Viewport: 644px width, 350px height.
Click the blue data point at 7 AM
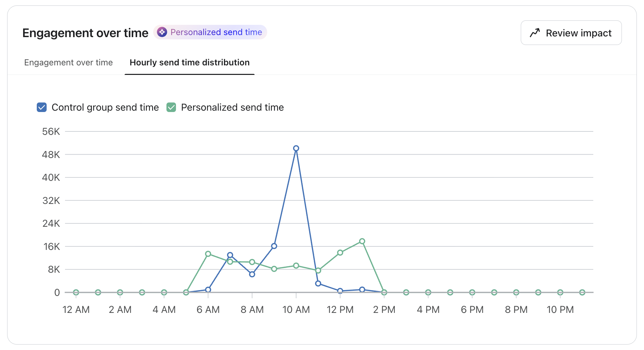[230, 255]
